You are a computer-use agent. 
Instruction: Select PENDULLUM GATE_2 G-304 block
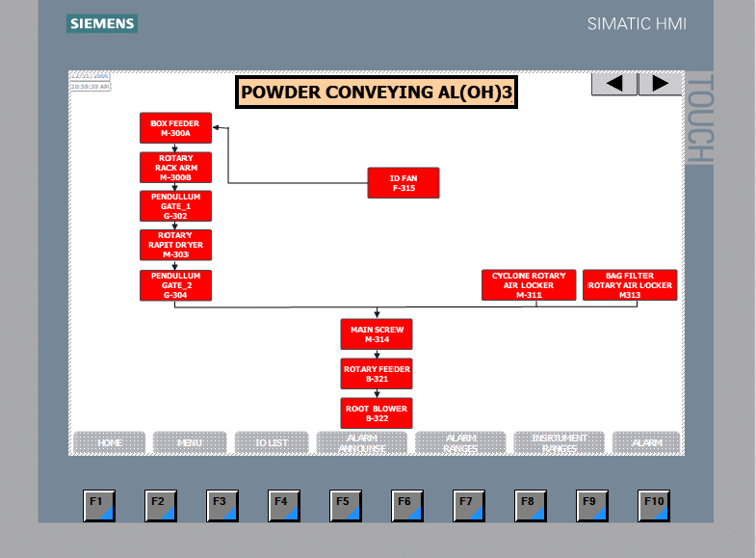175,285
